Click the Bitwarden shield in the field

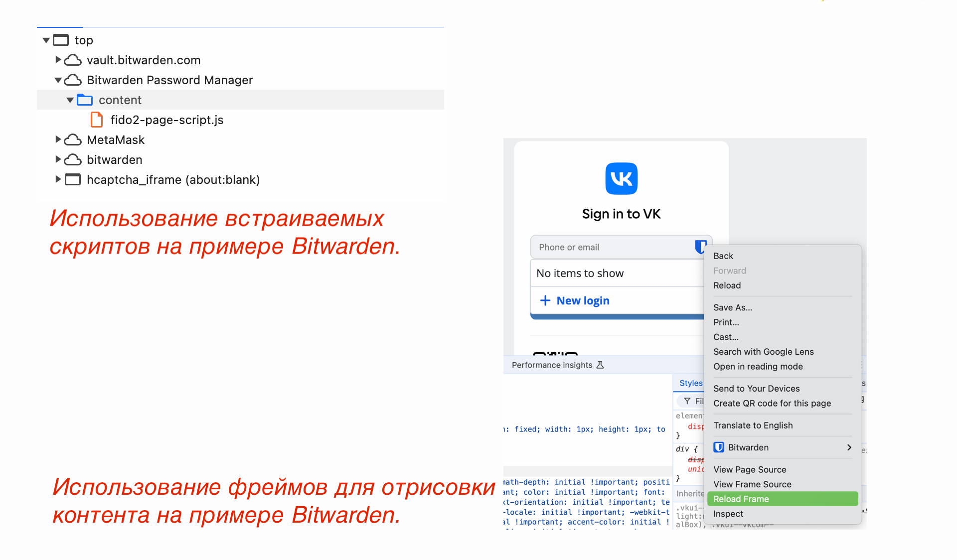700,247
